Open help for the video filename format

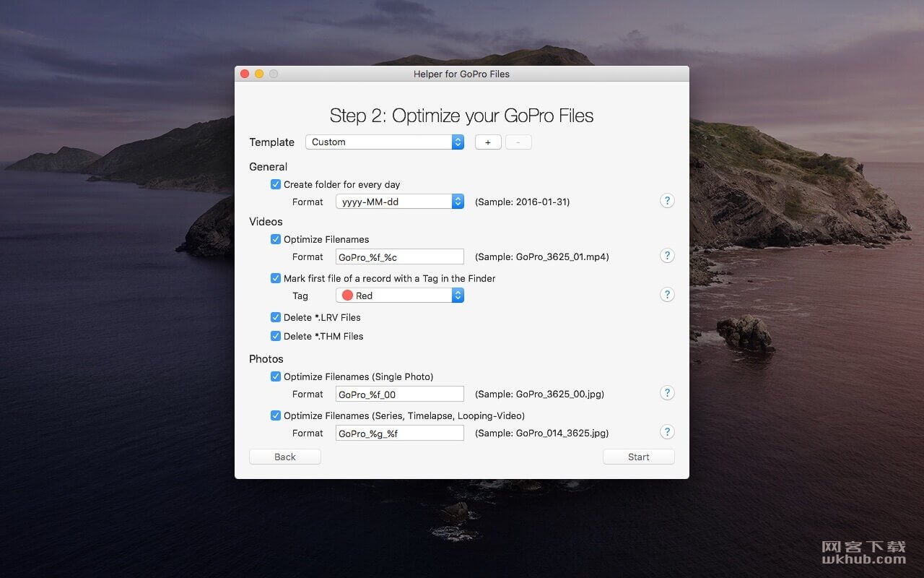point(667,256)
